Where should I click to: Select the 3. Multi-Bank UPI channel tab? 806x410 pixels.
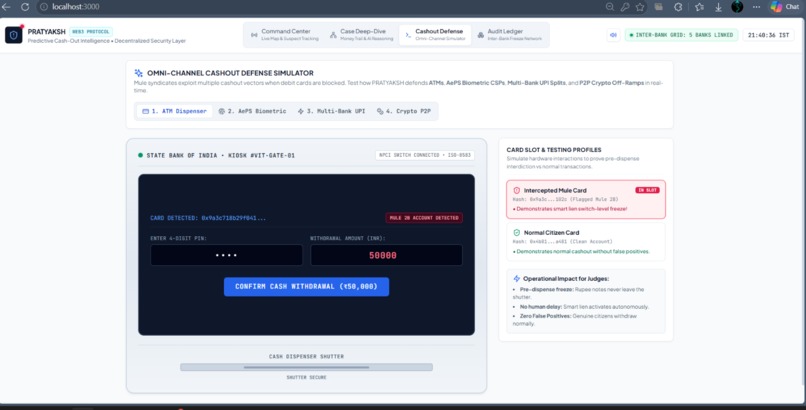point(331,111)
